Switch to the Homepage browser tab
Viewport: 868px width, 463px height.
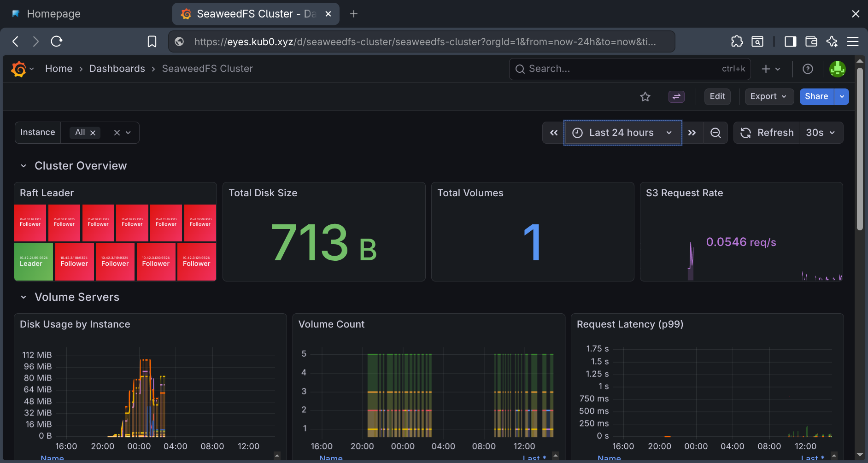click(53, 14)
